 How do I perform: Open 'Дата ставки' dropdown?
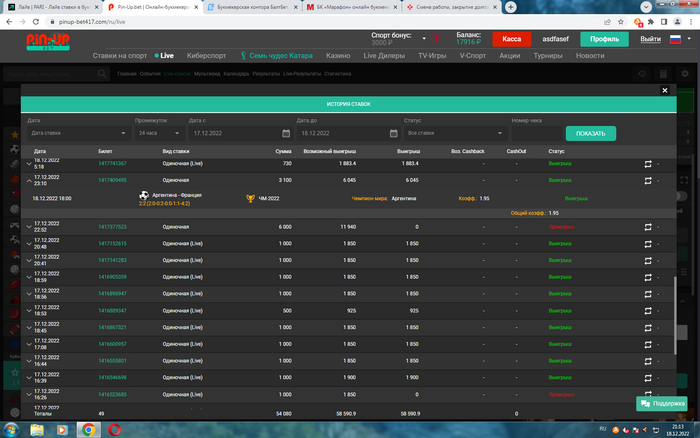coord(78,133)
